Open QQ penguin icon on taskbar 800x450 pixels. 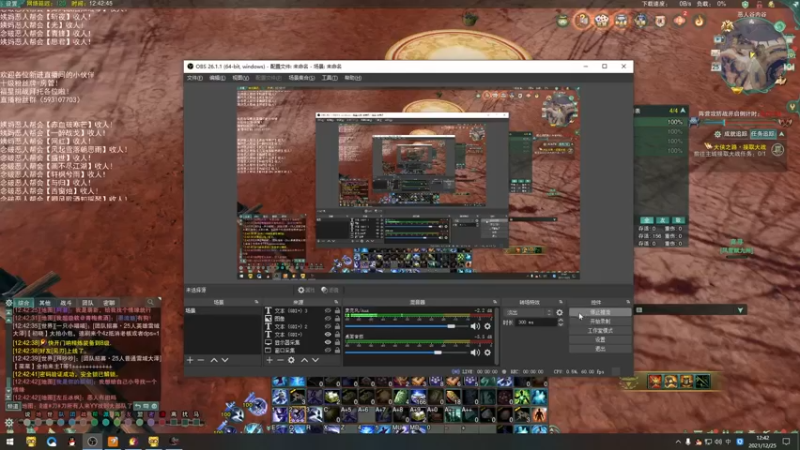[x=72, y=441]
